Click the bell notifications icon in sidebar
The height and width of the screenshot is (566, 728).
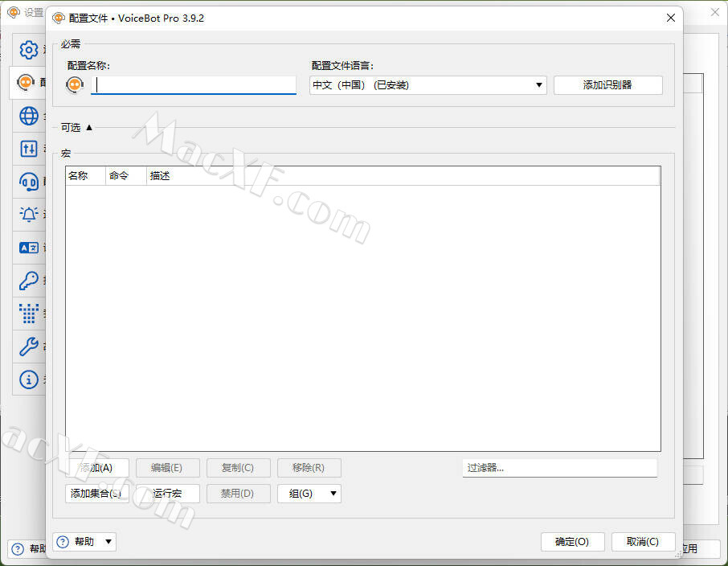[x=29, y=215]
